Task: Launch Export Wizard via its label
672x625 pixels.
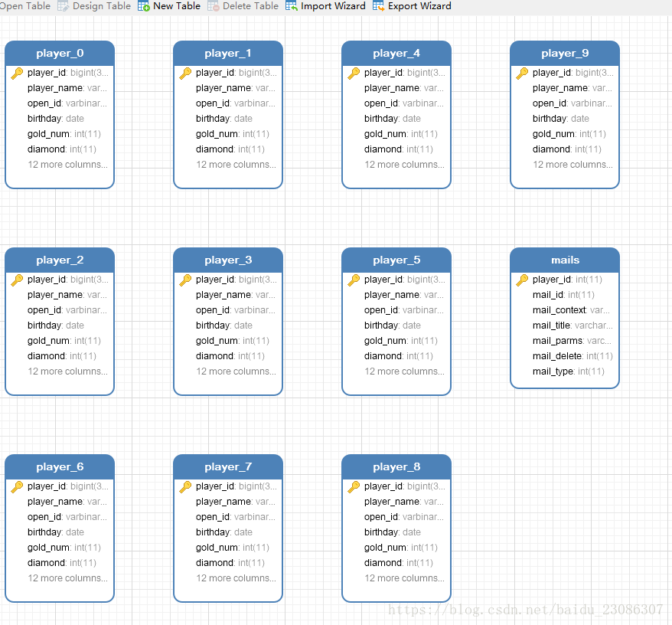Action: click(419, 6)
